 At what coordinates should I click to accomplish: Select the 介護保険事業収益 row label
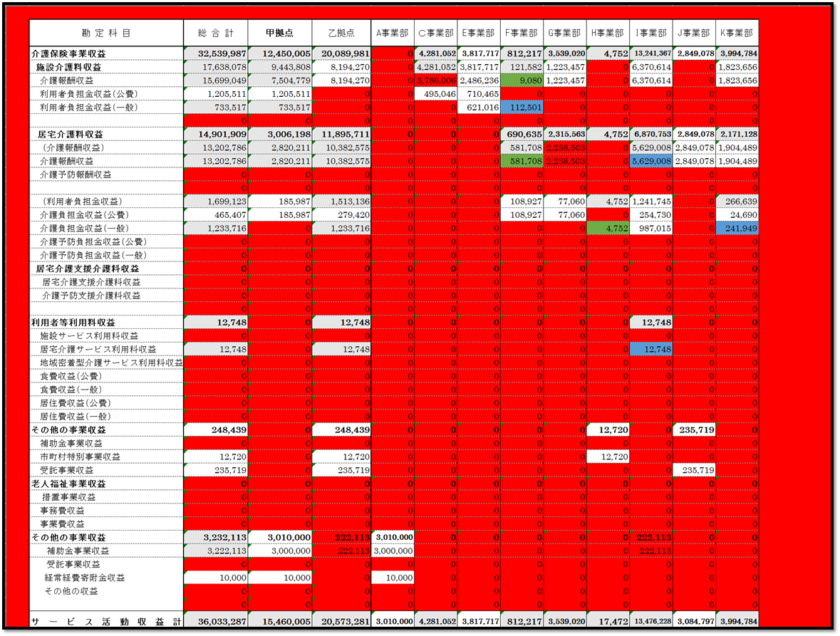point(68,53)
